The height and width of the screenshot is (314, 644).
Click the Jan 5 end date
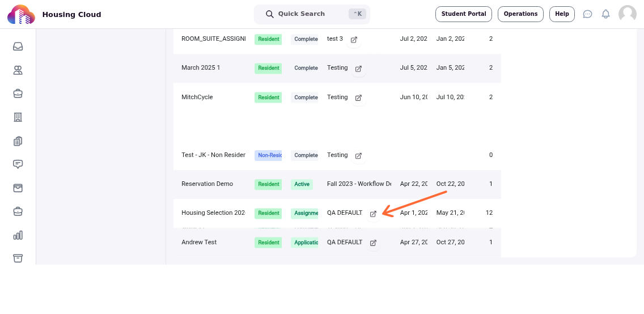pyautogui.click(x=451, y=67)
